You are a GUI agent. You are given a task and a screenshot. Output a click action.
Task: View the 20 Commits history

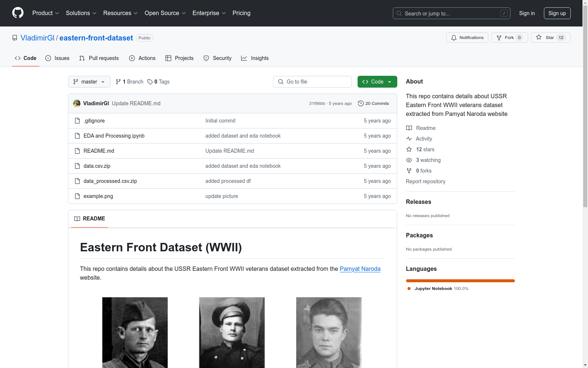373,103
